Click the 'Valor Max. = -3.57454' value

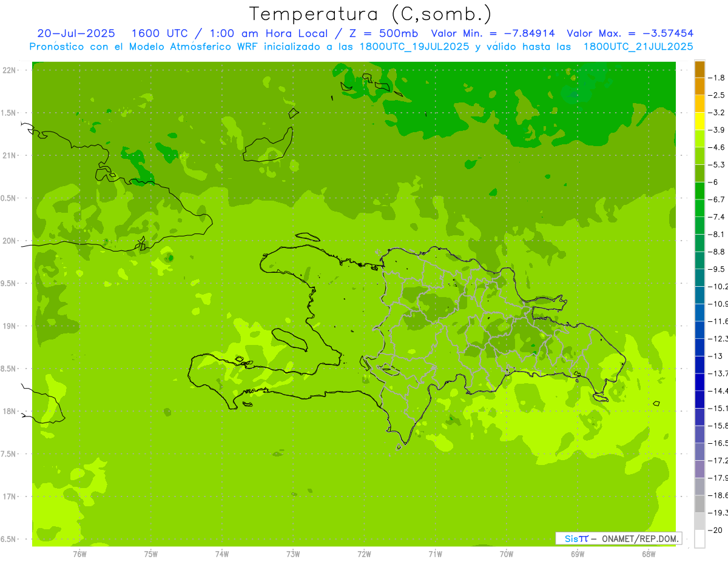[x=630, y=33]
